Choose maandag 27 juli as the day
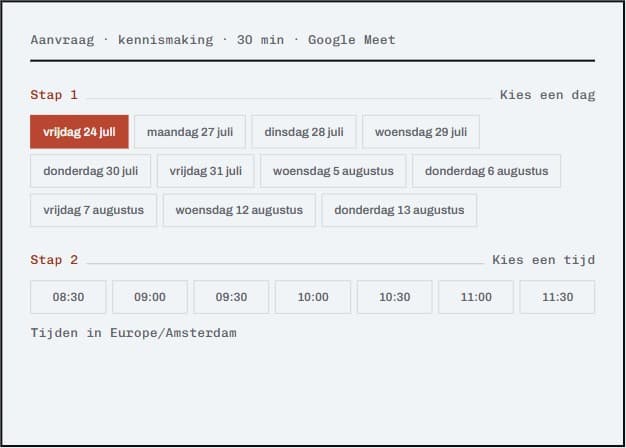626x448 pixels. pos(190,132)
